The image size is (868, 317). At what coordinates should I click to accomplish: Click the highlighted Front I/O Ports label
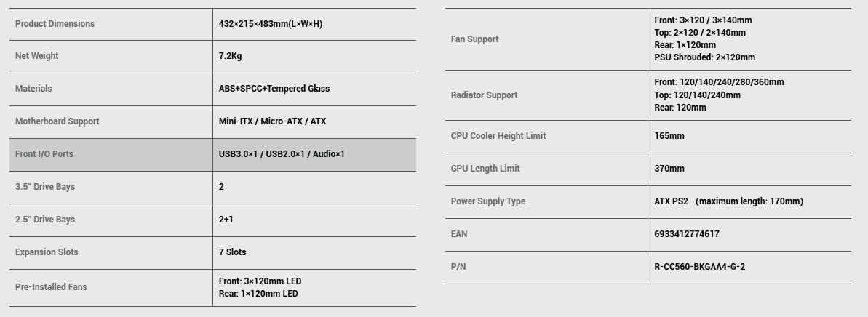(x=44, y=154)
